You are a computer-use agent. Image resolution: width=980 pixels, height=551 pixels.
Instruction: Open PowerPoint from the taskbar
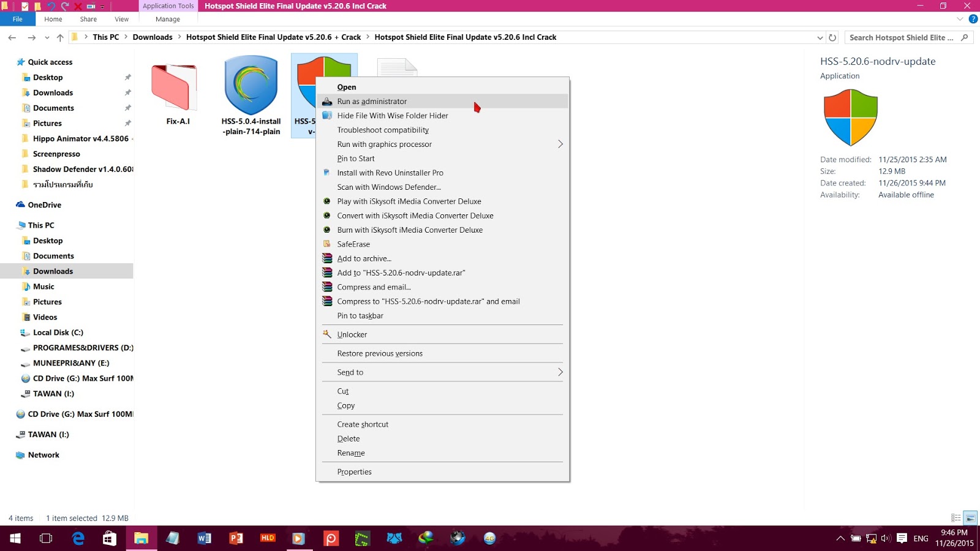[236, 538]
